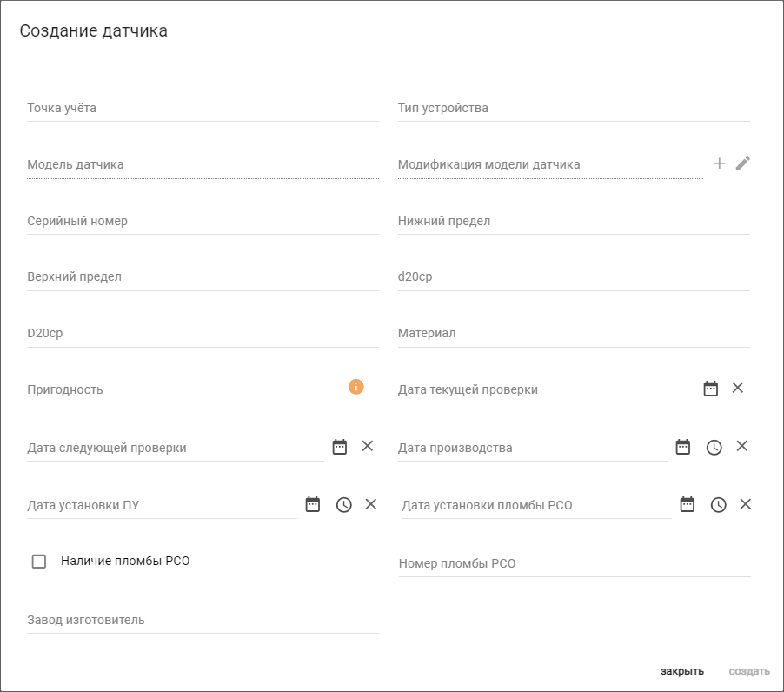Open calendar for Дата установки ПУ

(313, 504)
